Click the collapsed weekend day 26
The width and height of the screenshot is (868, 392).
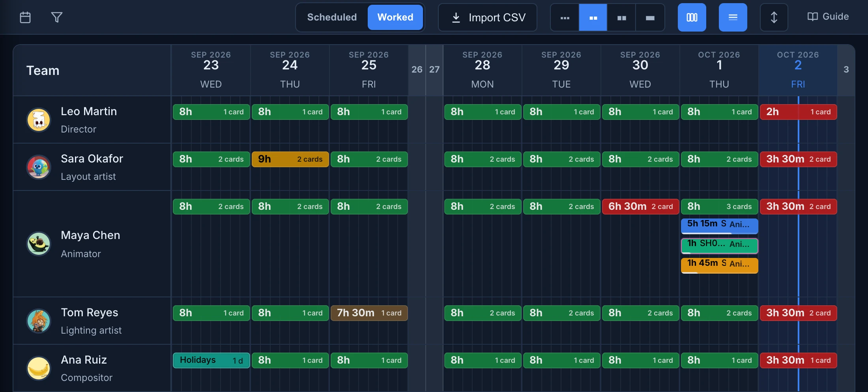[417, 70]
